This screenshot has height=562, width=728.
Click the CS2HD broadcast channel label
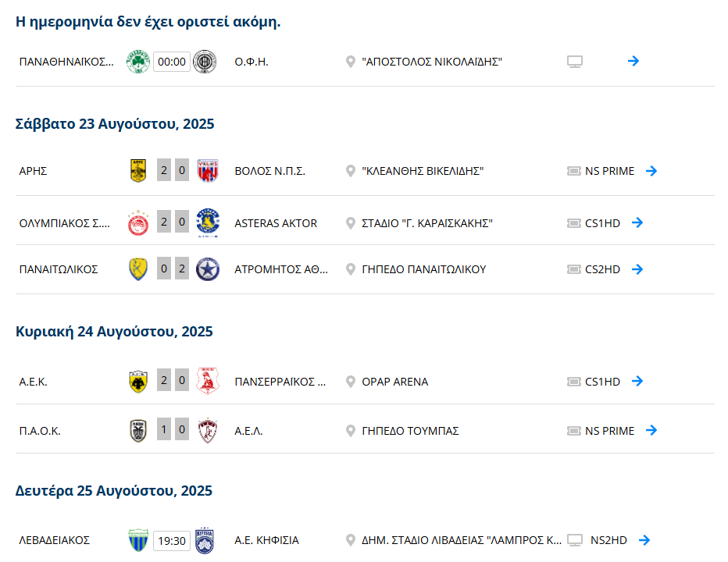coord(603,269)
